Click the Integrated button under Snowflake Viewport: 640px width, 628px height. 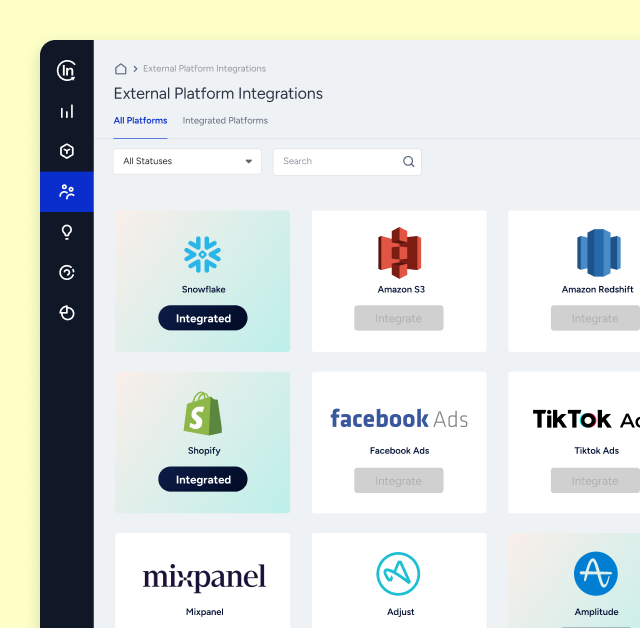point(203,319)
